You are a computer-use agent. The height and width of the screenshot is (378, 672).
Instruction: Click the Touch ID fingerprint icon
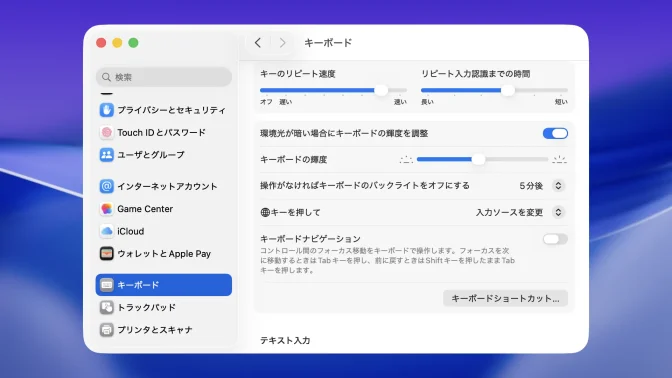click(107, 132)
